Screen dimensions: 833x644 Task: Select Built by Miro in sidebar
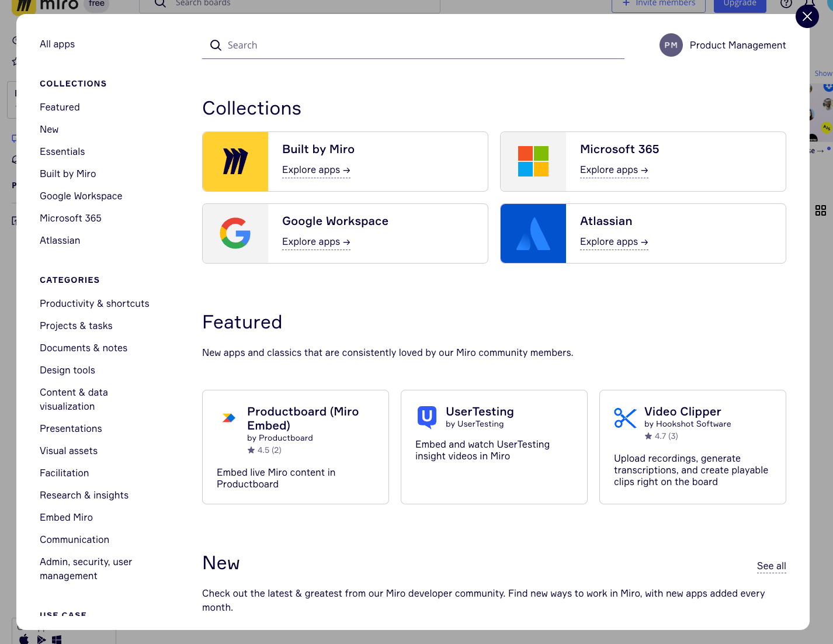point(68,174)
